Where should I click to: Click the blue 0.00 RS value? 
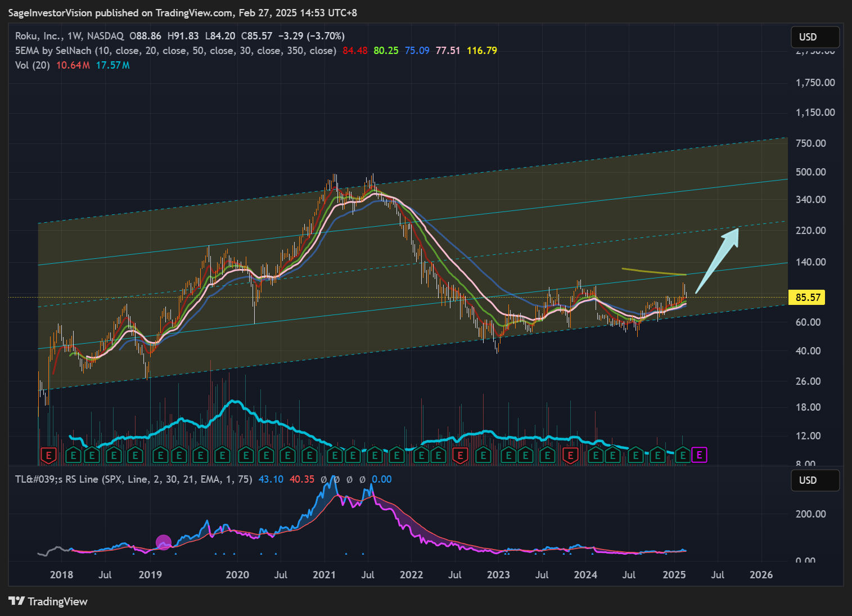[x=382, y=479]
